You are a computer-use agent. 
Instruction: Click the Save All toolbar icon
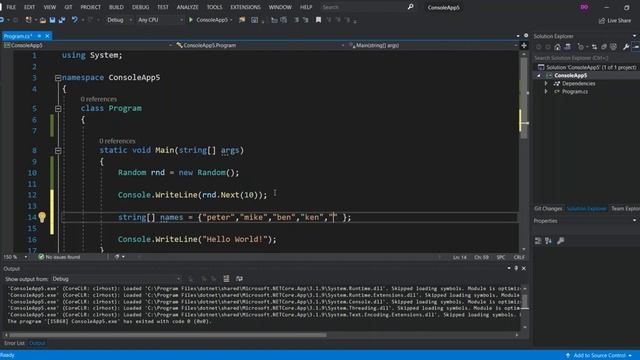pos(62,20)
